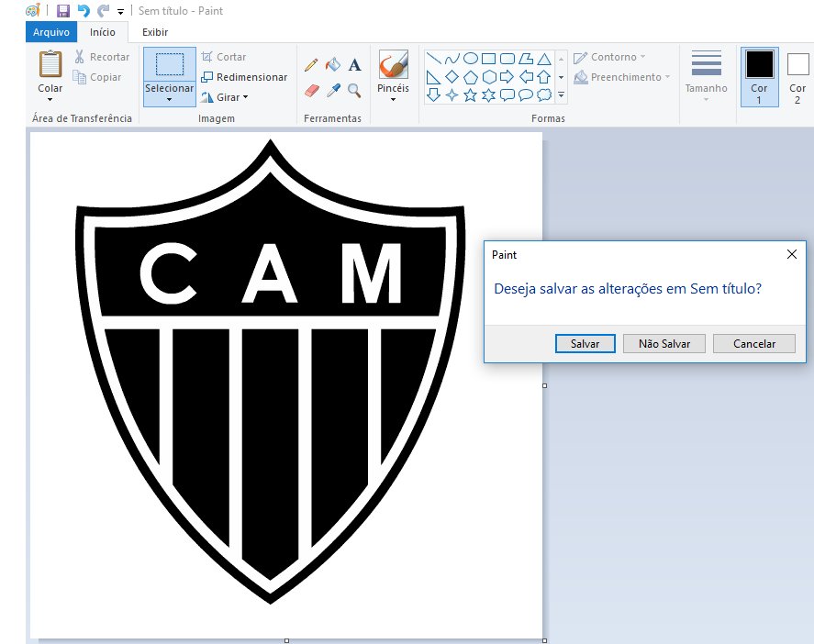Switch to the Início tab
The width and height of the screenshot is (814, 644).
pyautogui.click(x=102, y=32)
